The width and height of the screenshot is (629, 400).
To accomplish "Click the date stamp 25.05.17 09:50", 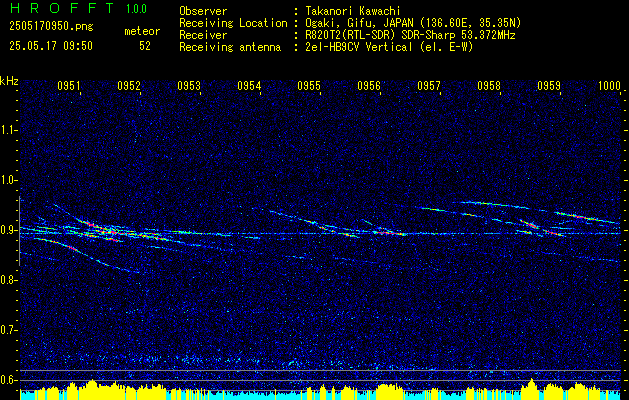I will click(x=51, y=46).
